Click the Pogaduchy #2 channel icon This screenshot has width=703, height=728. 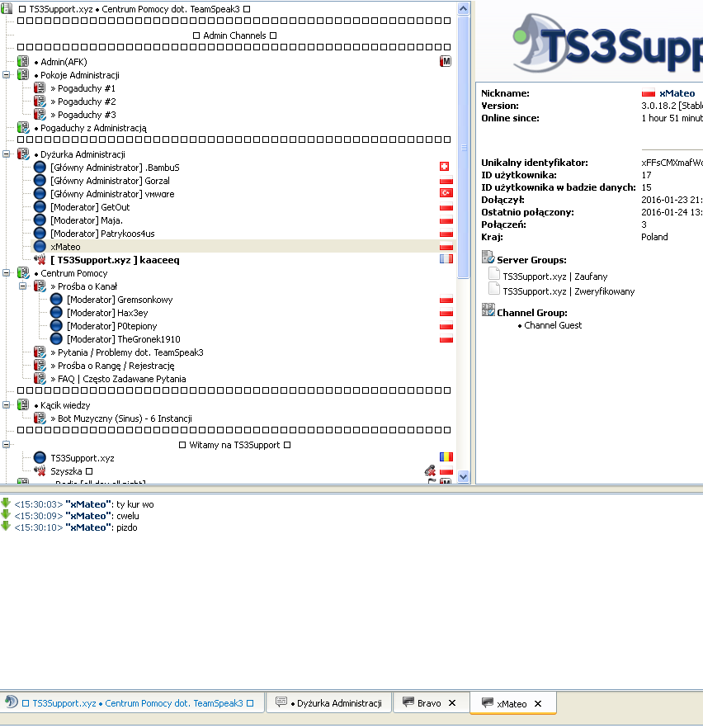point(40,102)
